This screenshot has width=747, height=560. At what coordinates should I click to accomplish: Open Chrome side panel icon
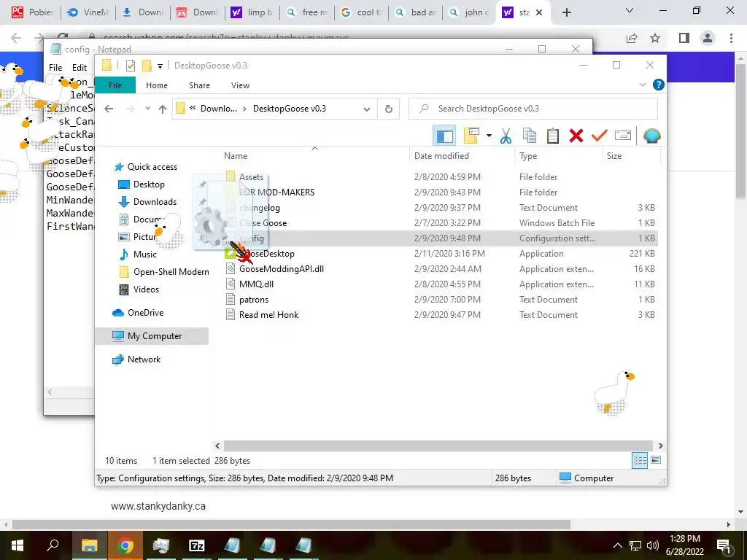pos(684,38)
